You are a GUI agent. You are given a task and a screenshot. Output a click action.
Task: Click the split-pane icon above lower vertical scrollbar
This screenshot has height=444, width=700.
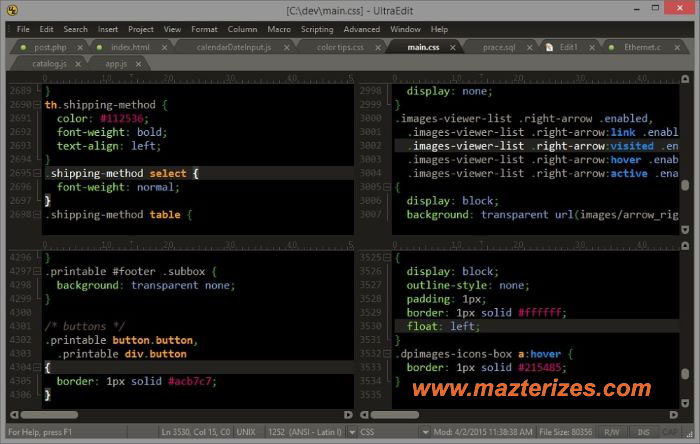(x=685, y=246)
